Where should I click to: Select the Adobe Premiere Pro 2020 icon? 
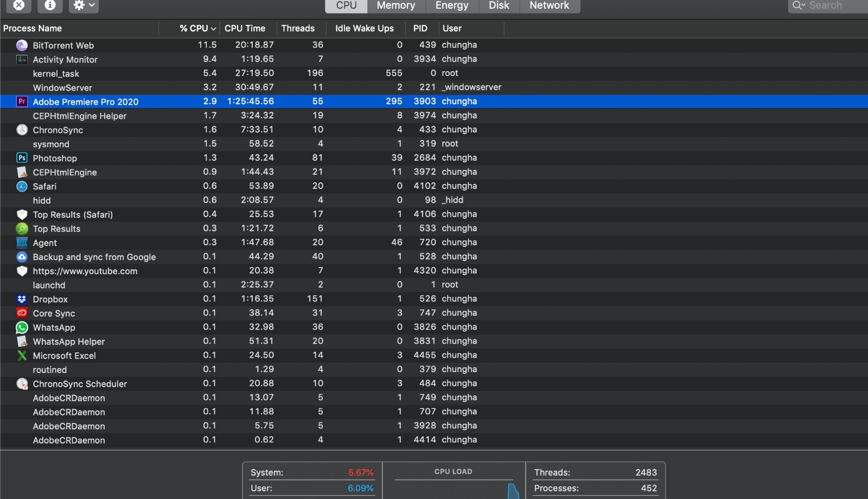(22, 102)
